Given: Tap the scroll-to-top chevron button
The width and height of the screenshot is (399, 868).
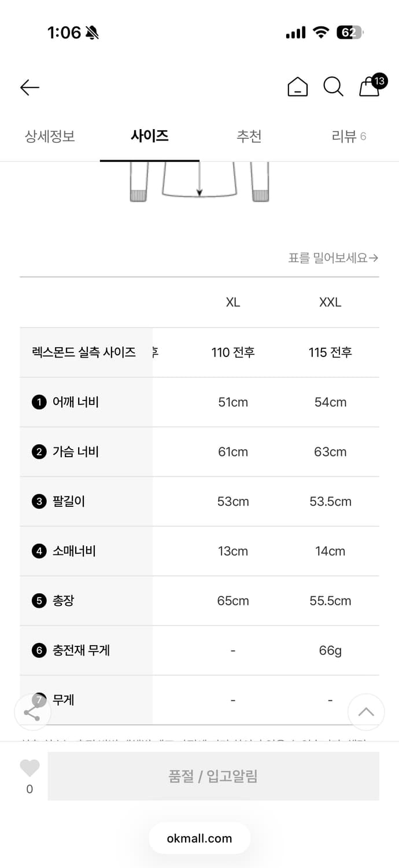Looking at the screenshot, I should click(366, 712).
